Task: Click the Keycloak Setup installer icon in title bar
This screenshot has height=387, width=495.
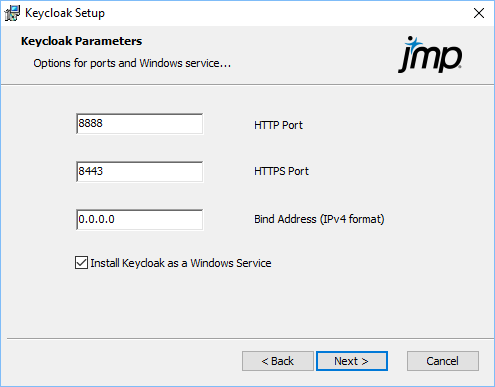Action: click(12, 13)
